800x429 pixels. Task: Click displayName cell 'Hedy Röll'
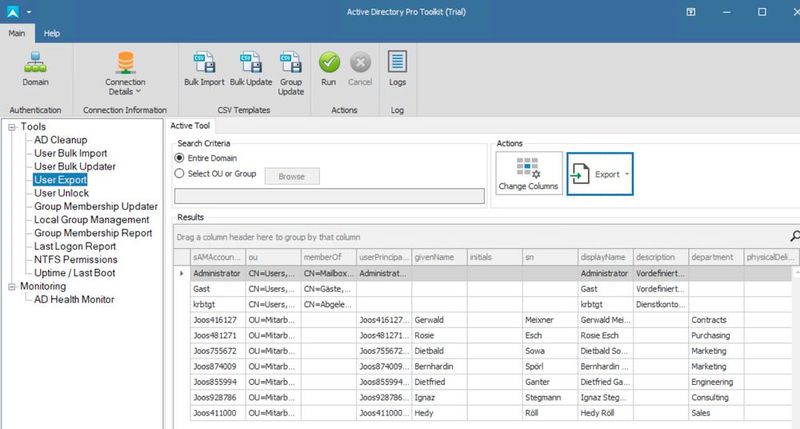pyautogui.click(x=605, y=413)
